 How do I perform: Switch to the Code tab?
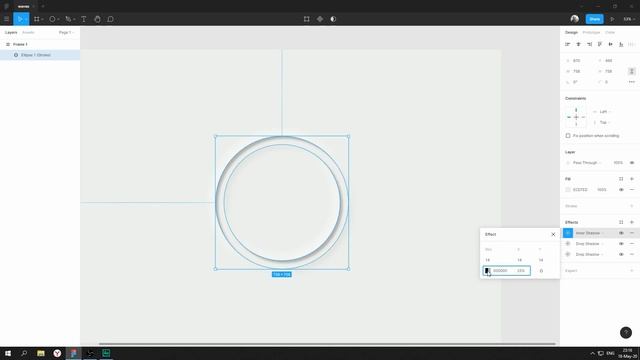point(610,32)
